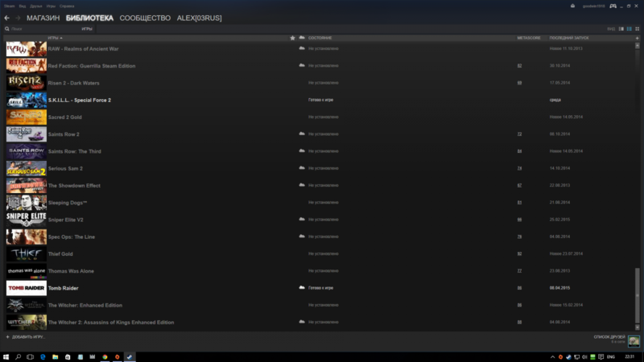Click The Showdown Effect thumbnail
The width and height of the screenshot is (644, 362).
27,186
